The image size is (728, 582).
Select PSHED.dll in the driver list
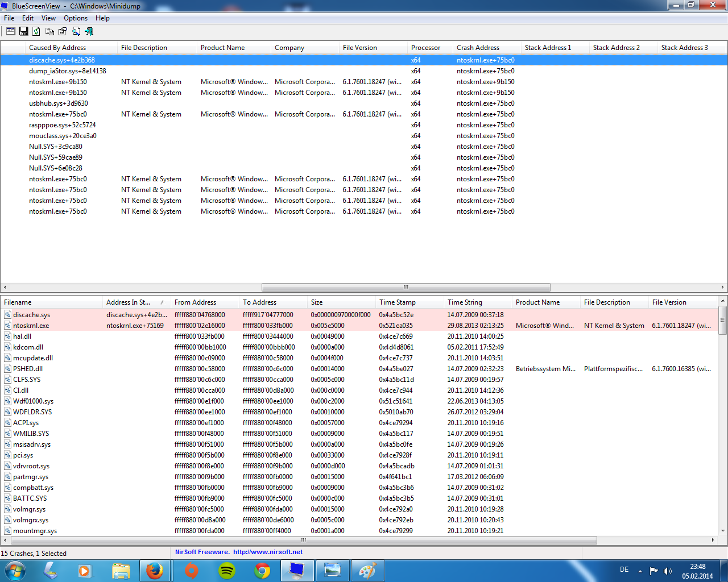359,369
